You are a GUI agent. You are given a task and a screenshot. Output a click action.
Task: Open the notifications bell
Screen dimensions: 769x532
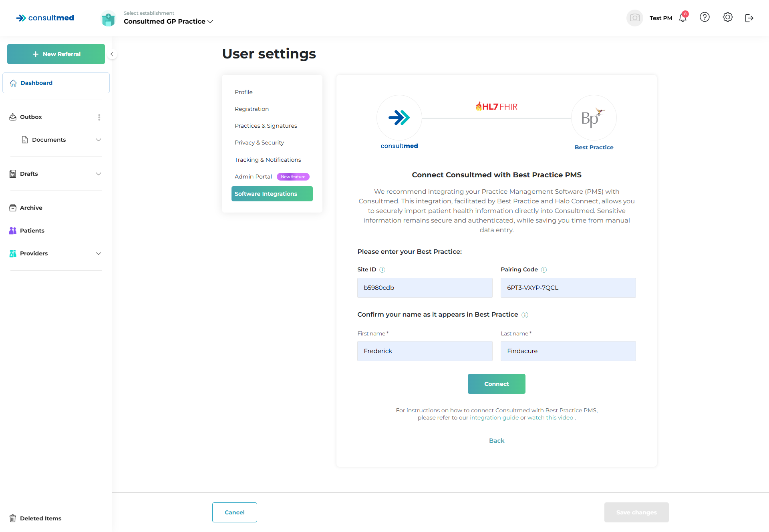(x=683, y=18)
